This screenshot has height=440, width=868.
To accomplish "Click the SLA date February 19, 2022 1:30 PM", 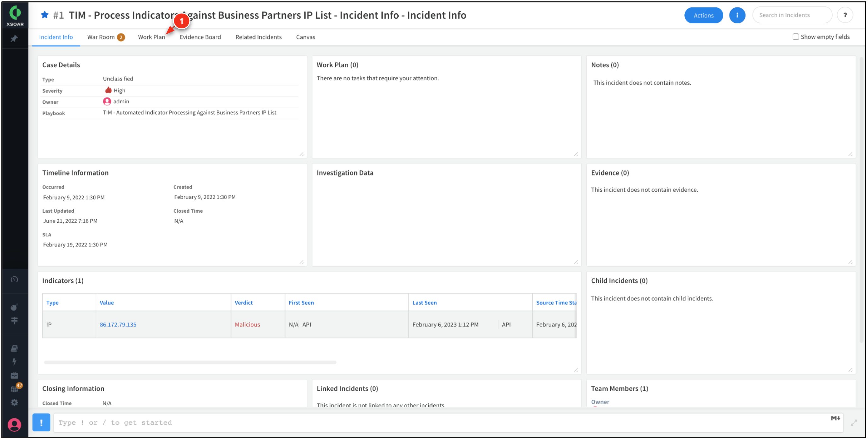I will pos(75,245).
